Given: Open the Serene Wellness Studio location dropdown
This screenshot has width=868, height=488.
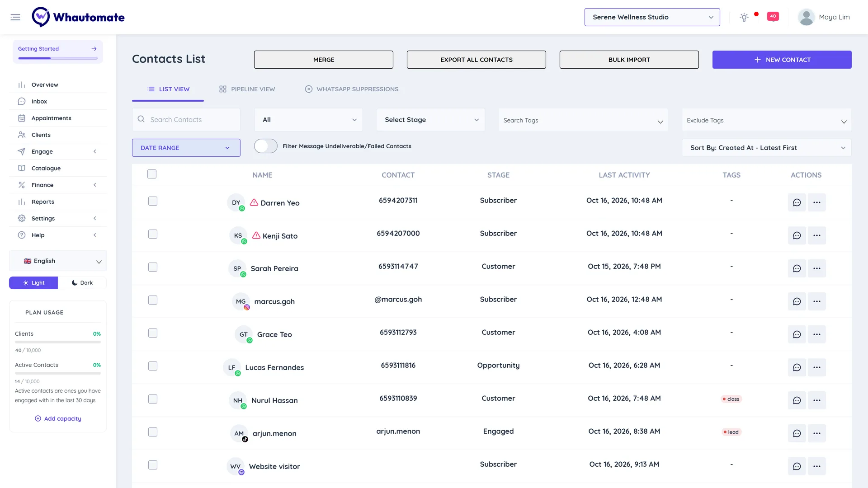Looking at the screenshot, I should pyautogui.click(x=652, y=17).
